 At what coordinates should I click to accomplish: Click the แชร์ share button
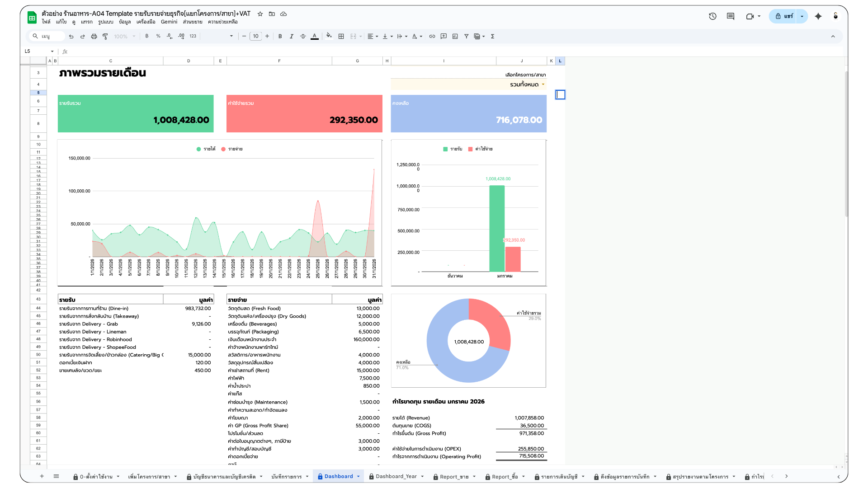(788, 16)
